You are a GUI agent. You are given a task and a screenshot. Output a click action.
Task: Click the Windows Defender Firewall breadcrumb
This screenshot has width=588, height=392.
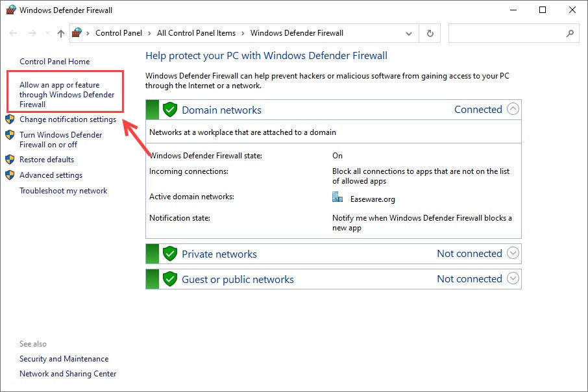pyautogui.click(x=297, y=33)
